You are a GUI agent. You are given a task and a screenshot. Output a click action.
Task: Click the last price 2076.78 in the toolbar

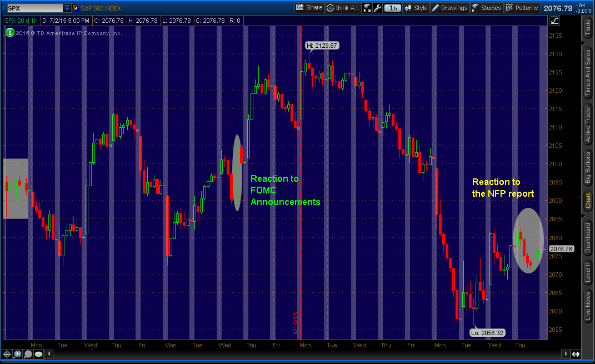click(558, 8)
